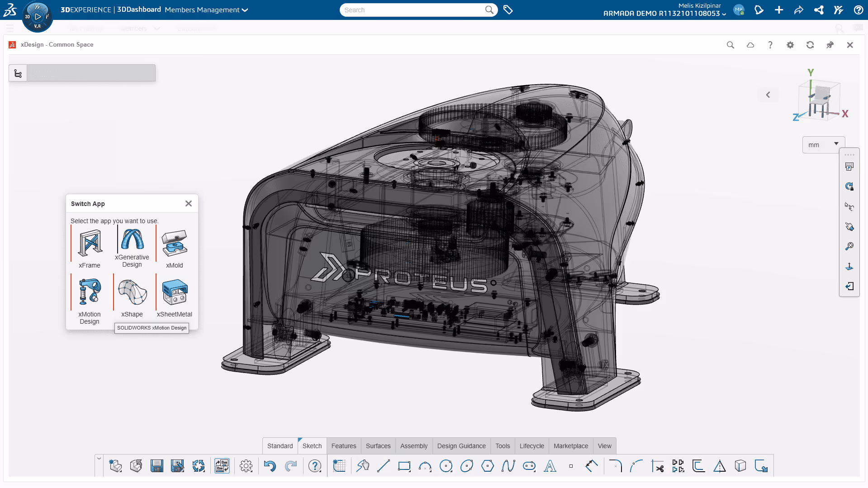
Task: Open the Marketplace tab
Action: point(571,446)
